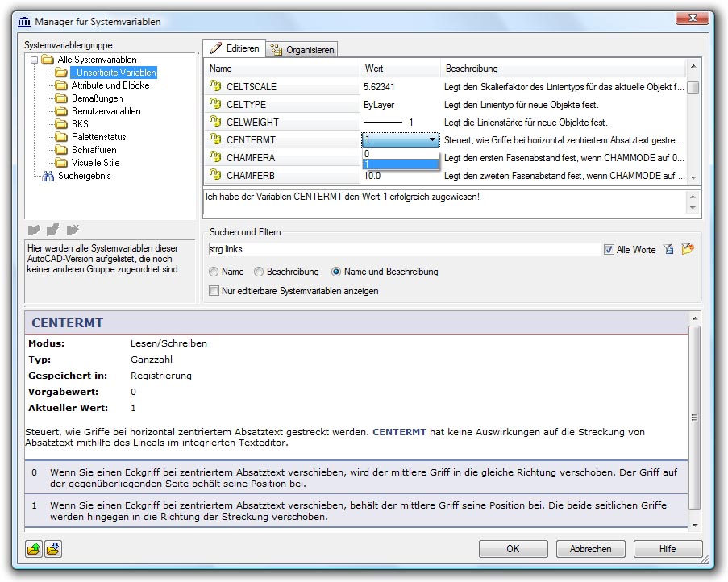Click the CELTYPE value ByLayer
728x582 pixels.
[x=379, y=105]
